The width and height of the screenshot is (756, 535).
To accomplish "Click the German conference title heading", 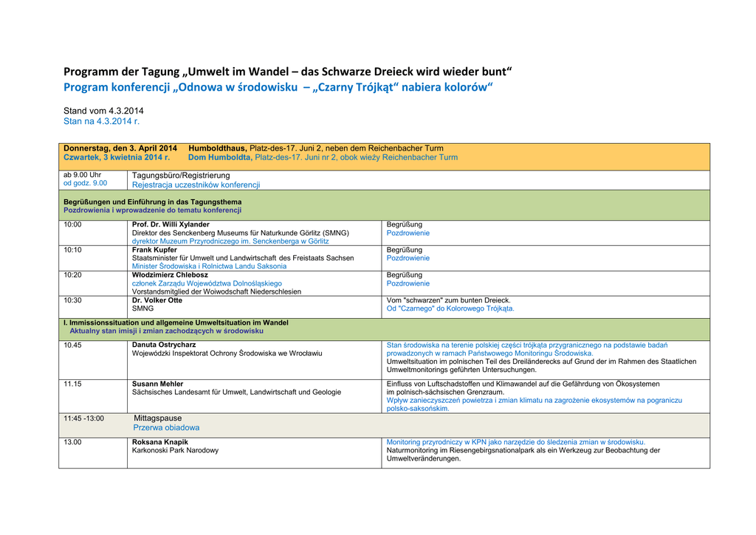I will (287, 72).
